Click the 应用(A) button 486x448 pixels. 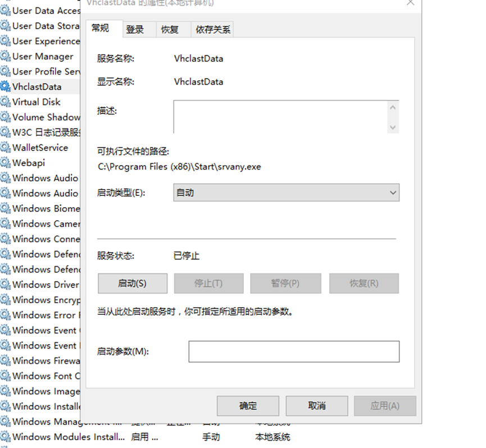click(x=385, y=405)
